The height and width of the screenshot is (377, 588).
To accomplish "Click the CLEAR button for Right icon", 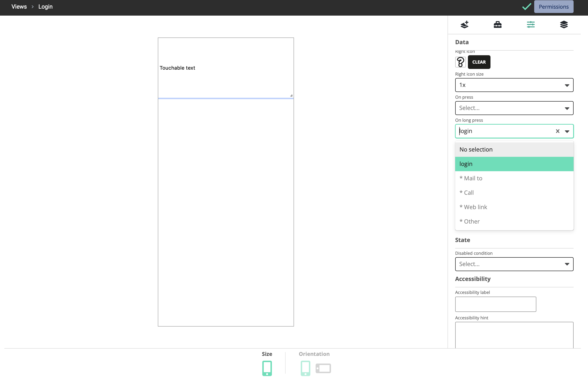I will 479,62.
